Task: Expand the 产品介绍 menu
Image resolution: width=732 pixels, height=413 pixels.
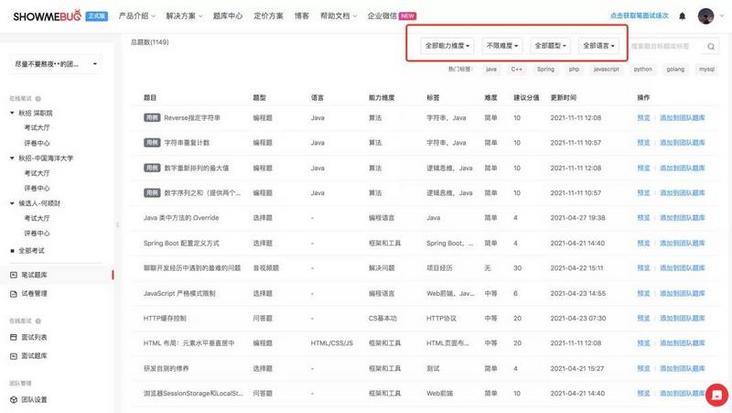Action: pos(137,16)
